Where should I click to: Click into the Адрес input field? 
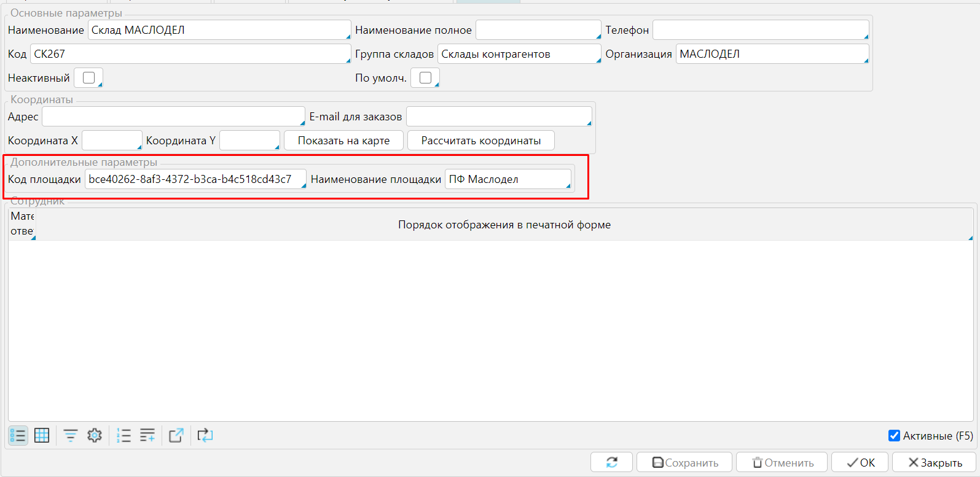tap(173, 117)
